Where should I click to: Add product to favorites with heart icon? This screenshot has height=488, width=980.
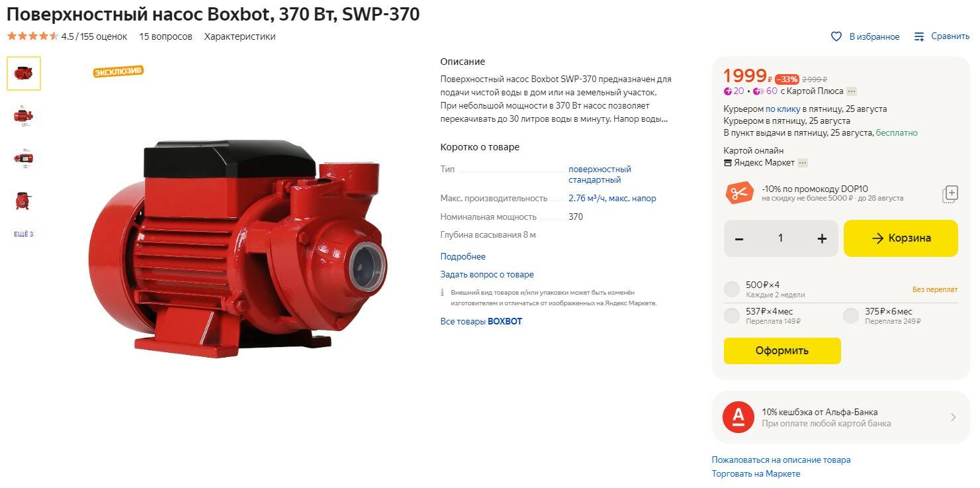pos(836,36)
